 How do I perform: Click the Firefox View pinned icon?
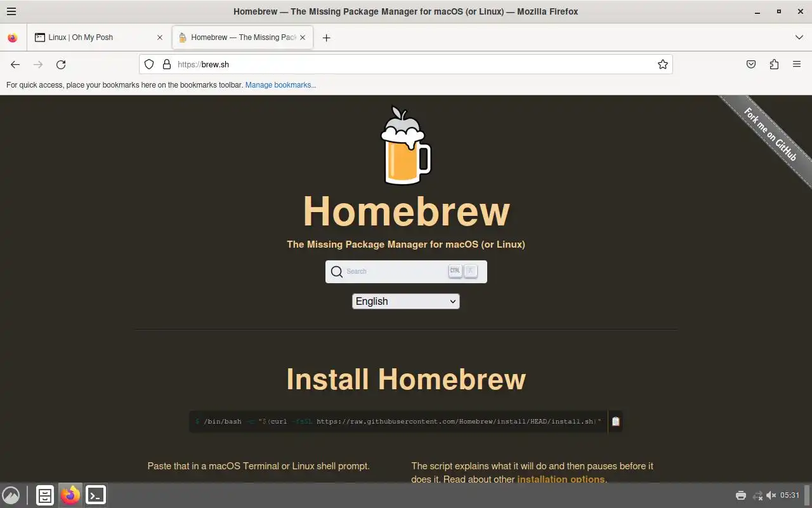(x=12, y=37)
